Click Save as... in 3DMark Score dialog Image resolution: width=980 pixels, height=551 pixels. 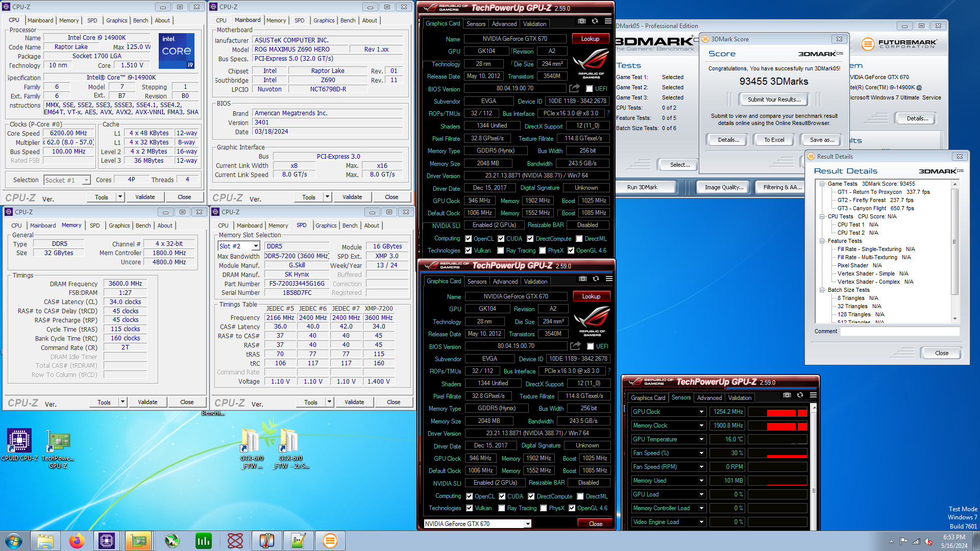click(x=822, y=140)
